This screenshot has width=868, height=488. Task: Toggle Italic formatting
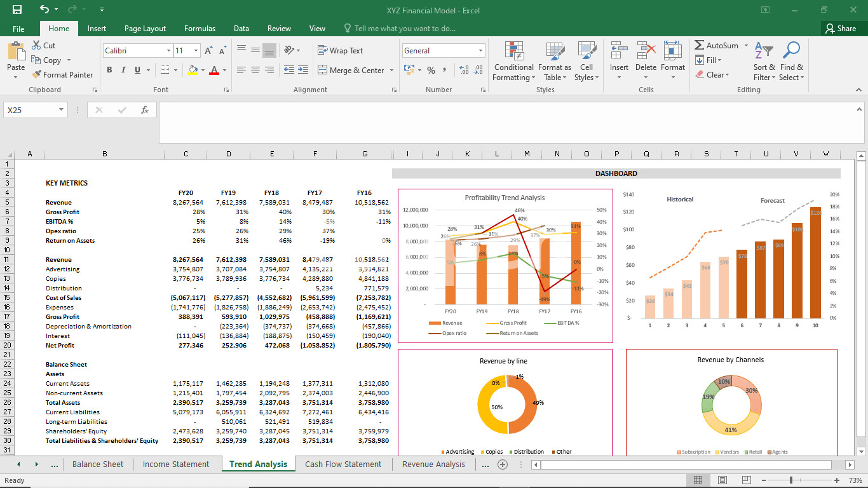pos(123,71)
